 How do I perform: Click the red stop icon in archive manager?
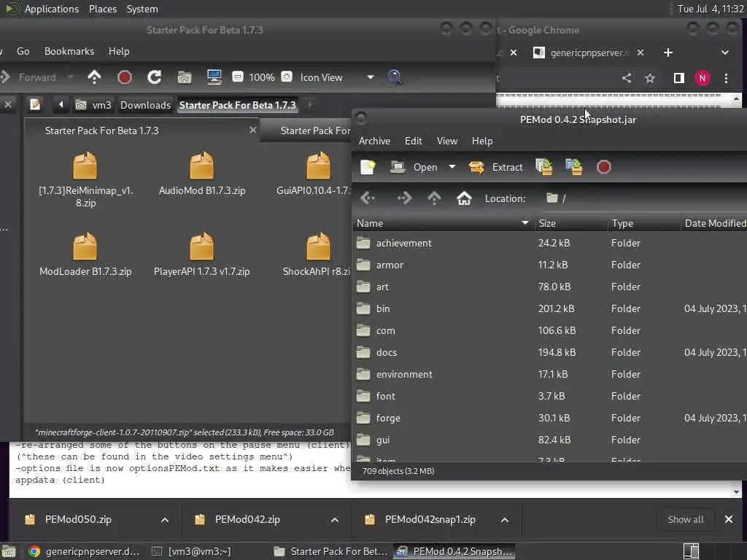(x=603, y=167)
